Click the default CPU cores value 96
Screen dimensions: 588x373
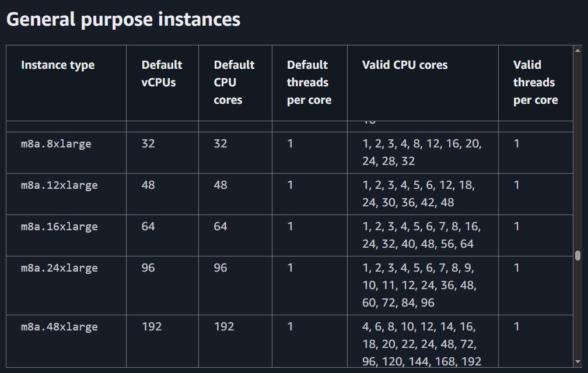[220, 268]
